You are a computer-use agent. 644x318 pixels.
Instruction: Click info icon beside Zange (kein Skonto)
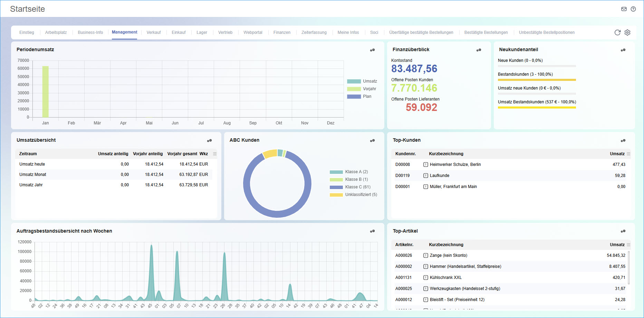click(x=425, y=255)
